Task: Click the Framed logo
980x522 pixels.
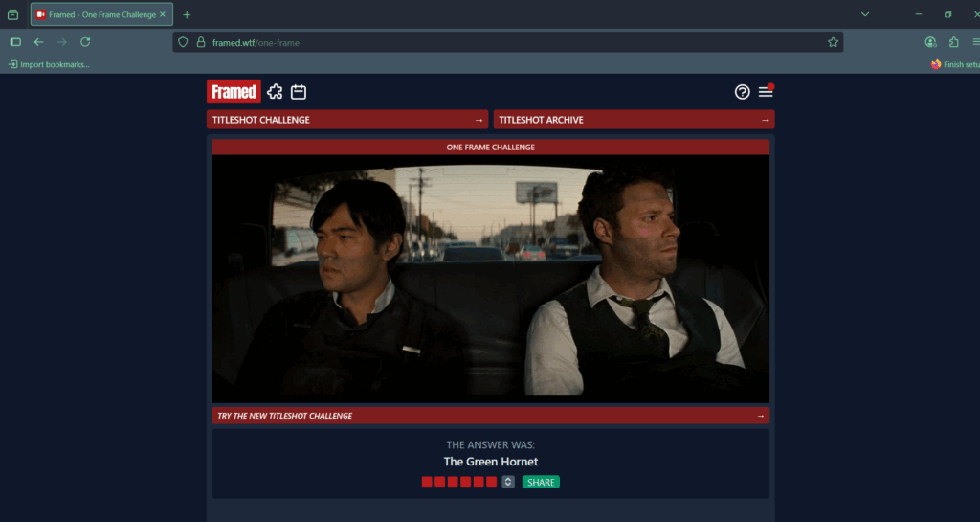Action: click(234, 92)
